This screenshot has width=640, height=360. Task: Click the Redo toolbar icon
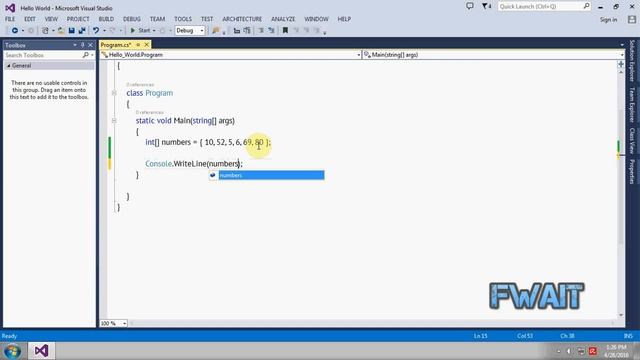click(112, 31)
